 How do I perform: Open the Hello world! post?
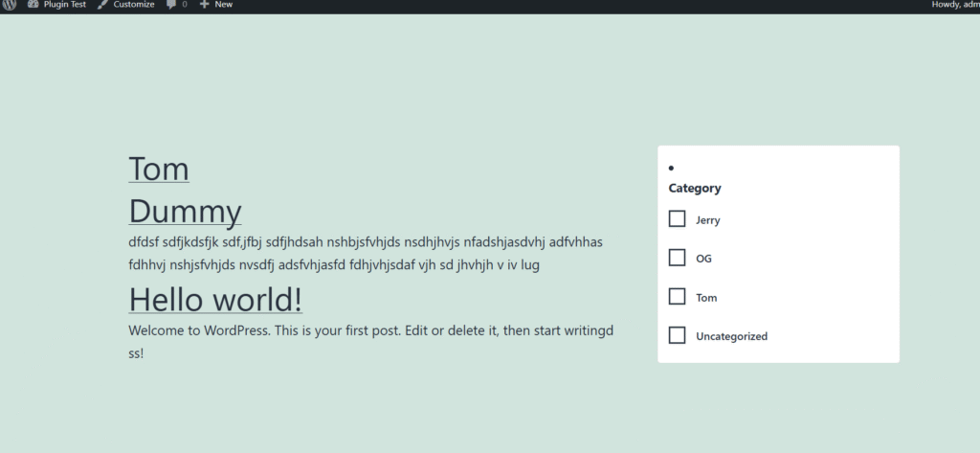click(x=215, y=299)
